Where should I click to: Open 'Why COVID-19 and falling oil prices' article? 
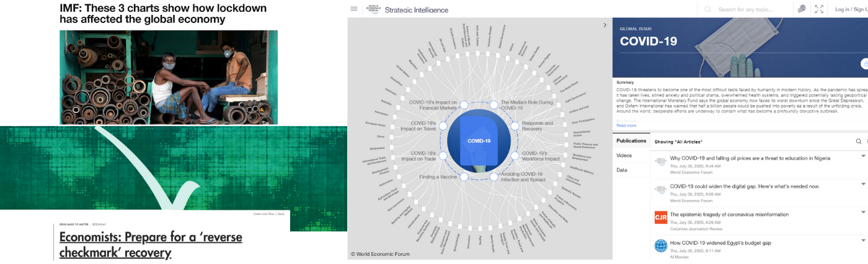[x=750, y=158]
